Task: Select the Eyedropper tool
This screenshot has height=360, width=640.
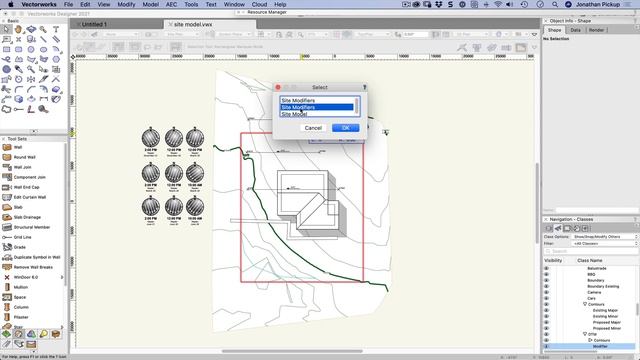Action: [18, 69]
